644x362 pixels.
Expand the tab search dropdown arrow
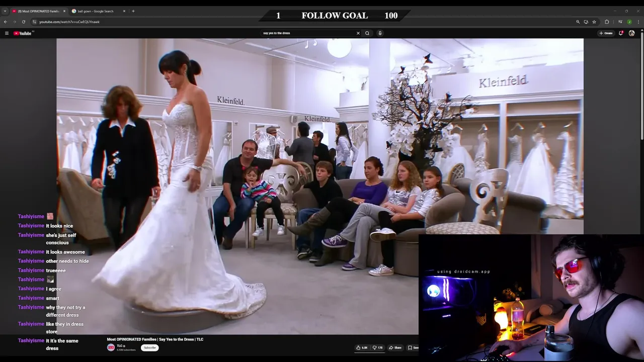[5, 11]
